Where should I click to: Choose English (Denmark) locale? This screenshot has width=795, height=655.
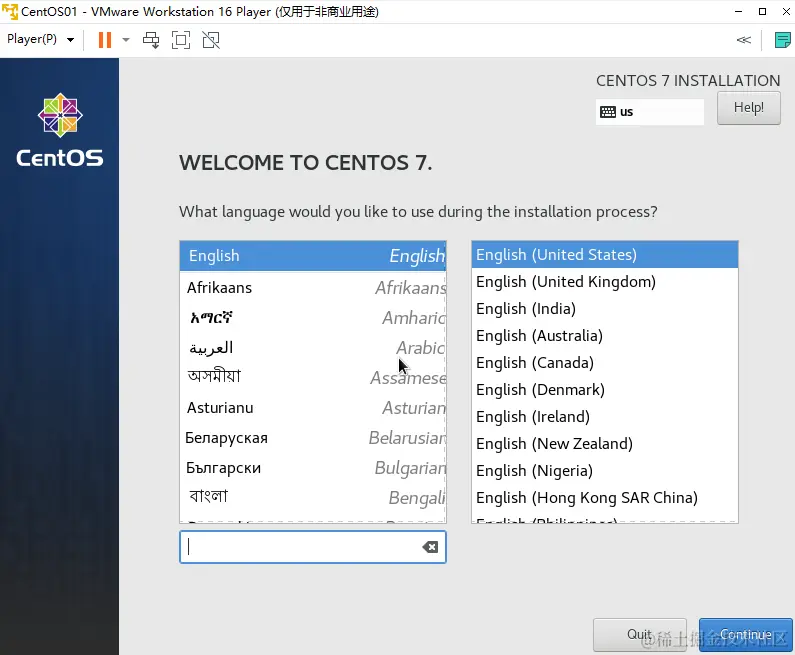[x=604, y=390]
